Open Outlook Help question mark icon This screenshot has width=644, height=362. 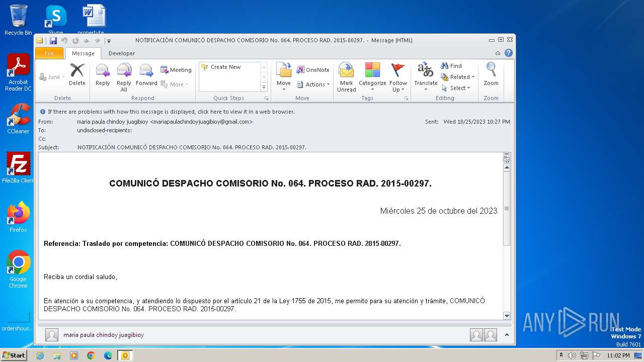(x=509, y=53)
